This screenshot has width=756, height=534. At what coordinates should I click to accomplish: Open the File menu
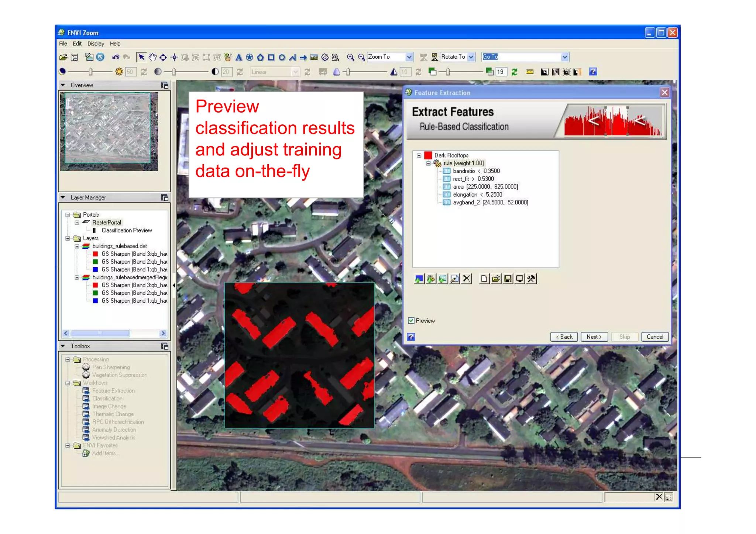pyautogui.click(x=63, y=44)
